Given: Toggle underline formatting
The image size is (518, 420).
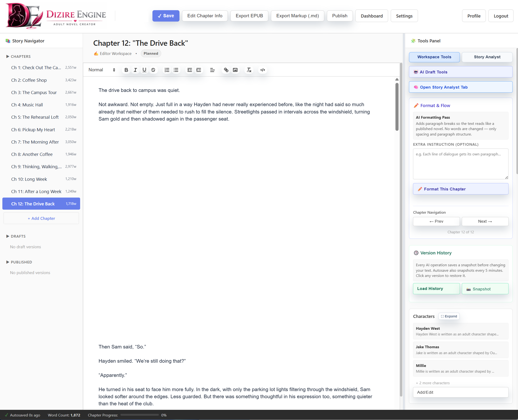Looking at the screenshot, I should pos(144,70).
